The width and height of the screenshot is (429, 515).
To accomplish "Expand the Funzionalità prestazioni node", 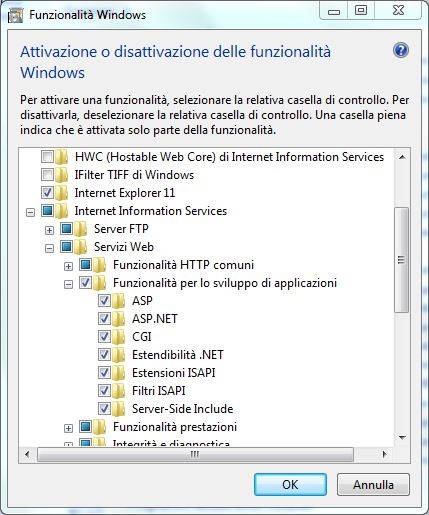I will pyautogui.click(x=68, y=428).
